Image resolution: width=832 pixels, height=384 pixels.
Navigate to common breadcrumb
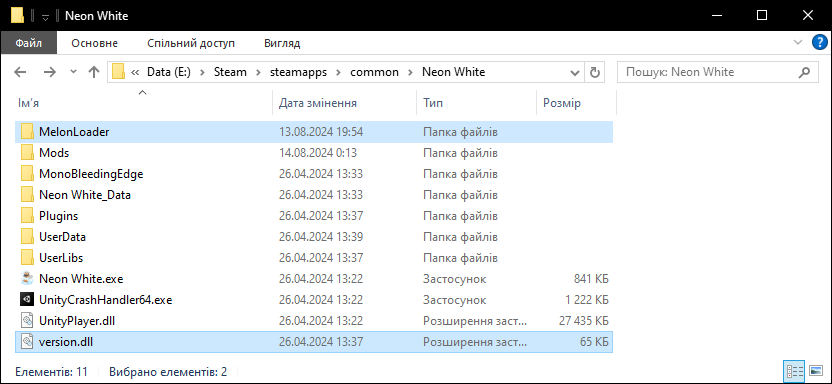[374, 72]
